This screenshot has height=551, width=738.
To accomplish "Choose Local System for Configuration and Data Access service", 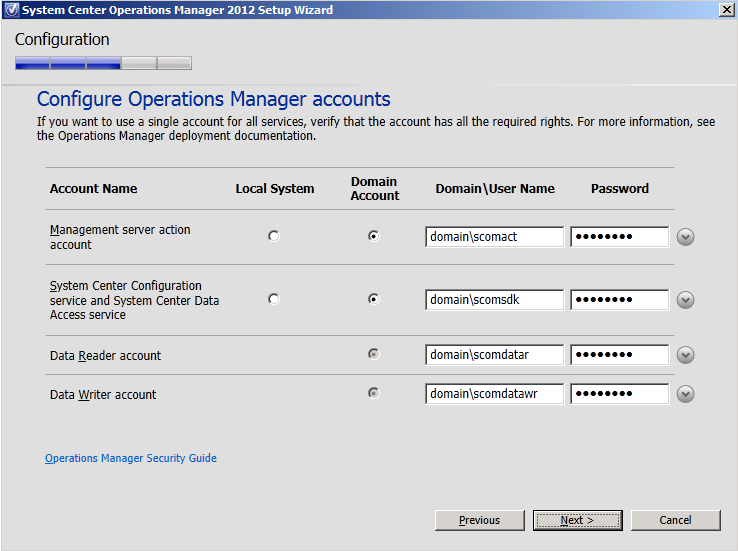I will [273, 299].
